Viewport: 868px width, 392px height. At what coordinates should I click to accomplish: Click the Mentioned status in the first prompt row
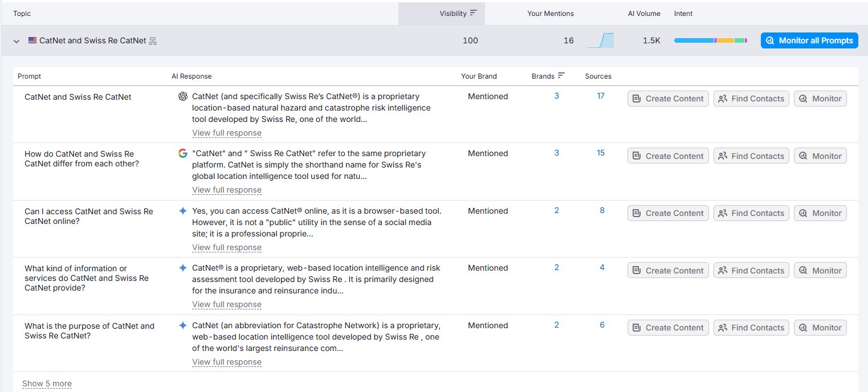pos(488,96)
